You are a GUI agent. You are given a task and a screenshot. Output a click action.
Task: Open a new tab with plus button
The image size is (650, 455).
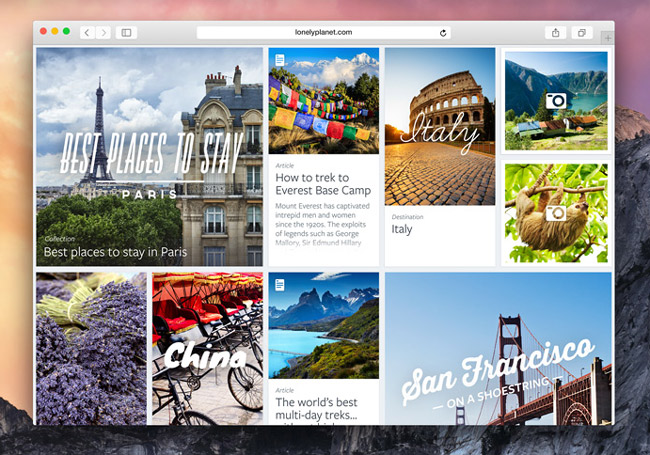(x=608, y=38)
